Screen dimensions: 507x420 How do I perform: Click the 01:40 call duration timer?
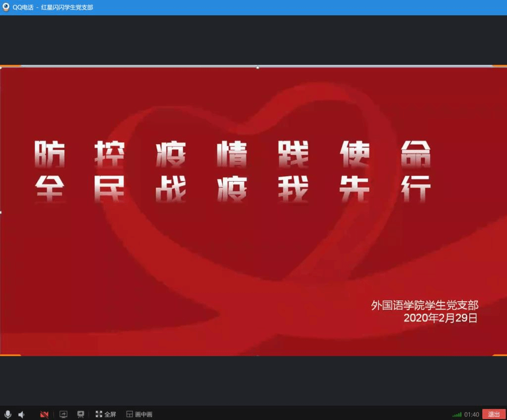point(471,415)
